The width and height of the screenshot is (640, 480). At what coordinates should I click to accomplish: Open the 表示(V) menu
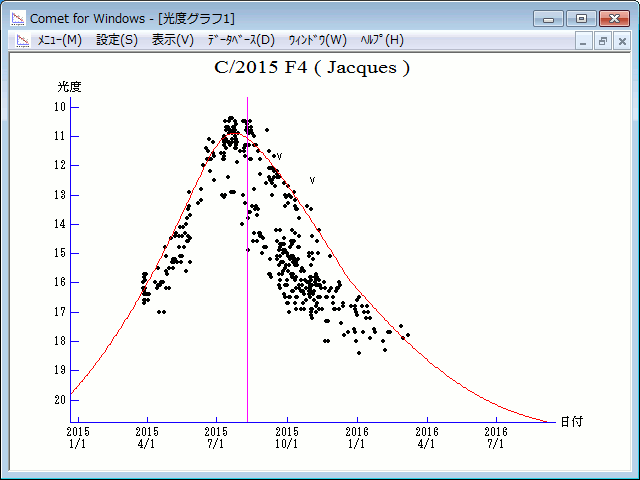point(173,40)
